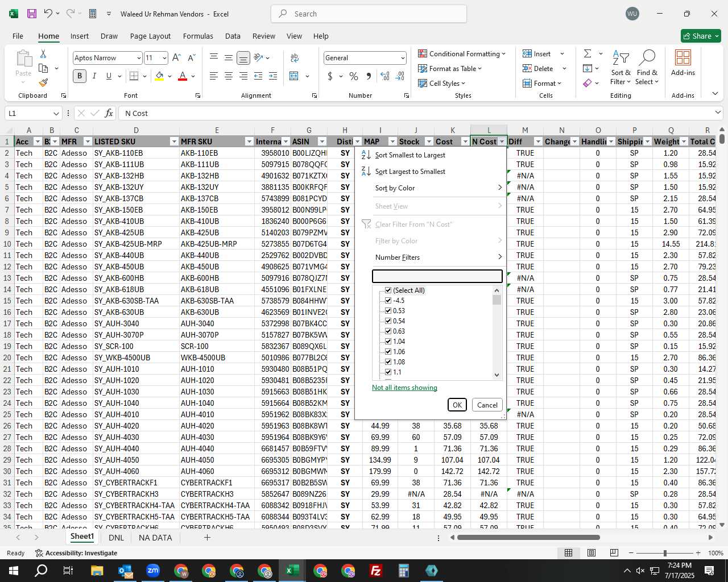Open the Name Box dropdown
Image resolution: width=728 pixels, height=582 pixels.
pyautogui.click(x=55, y=113)
